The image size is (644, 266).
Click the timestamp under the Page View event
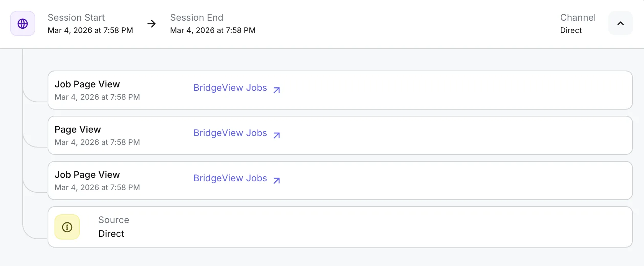click(x=97, y=142)
